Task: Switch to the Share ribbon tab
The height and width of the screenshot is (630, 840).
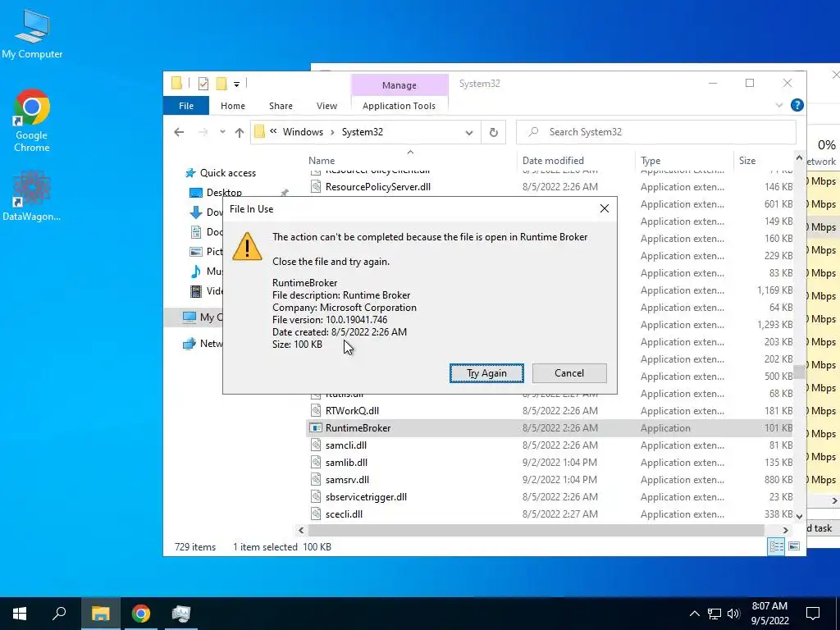Action: 281,106
